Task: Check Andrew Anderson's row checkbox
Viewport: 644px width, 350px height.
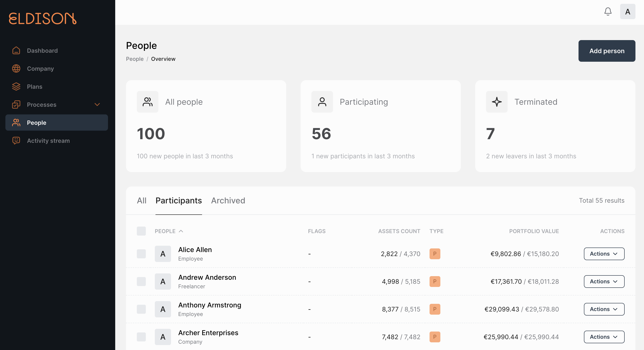Action: coord(141,282)
